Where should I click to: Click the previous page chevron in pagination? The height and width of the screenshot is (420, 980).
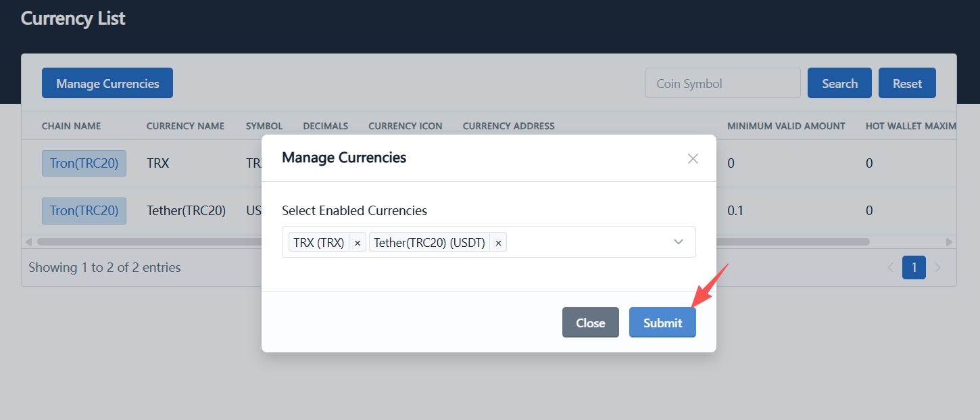point(890,267)
